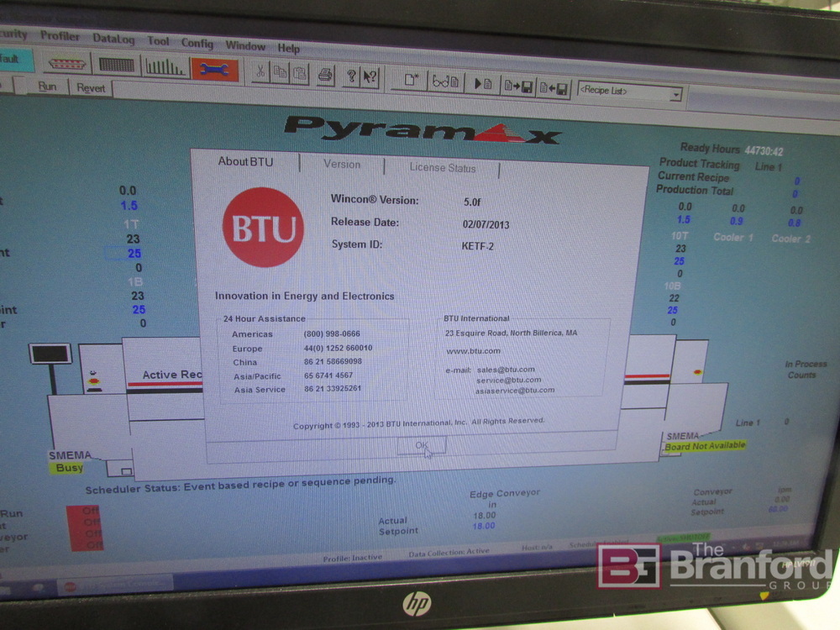The image size is (840, 630).
Task: Click the Ready Hours value 44730:42
Action: 764,151
